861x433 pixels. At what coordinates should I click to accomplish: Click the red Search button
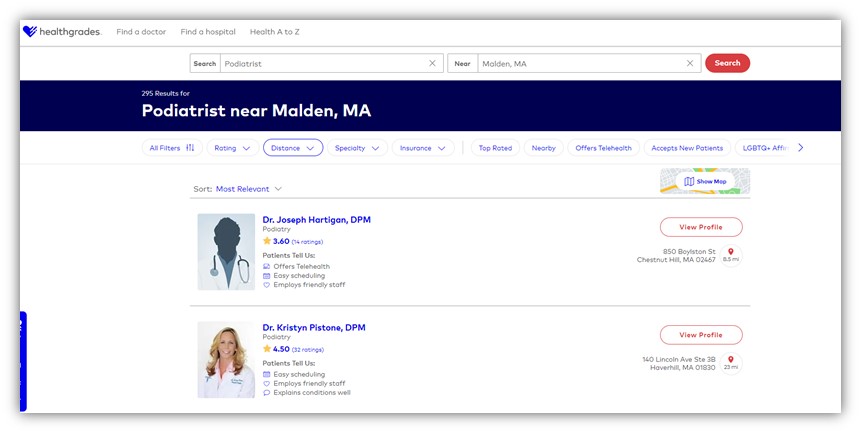tap(728, 63)
